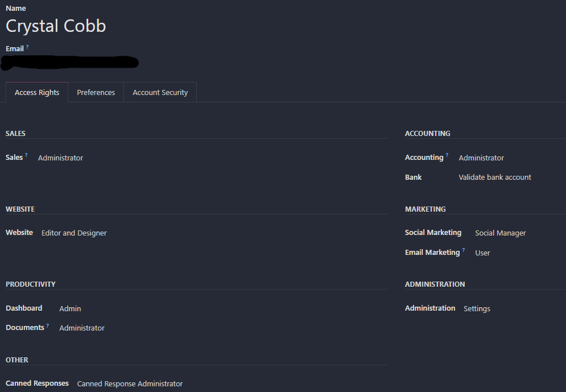566x392 pixels.
Task: Open the Administration Settings dropdown
Action: 477,309
